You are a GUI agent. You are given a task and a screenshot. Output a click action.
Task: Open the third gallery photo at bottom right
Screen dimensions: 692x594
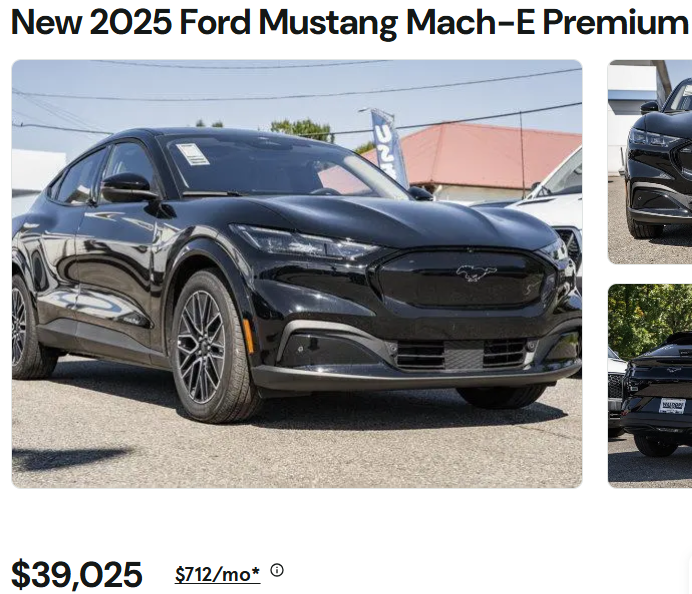coord(650,385)
